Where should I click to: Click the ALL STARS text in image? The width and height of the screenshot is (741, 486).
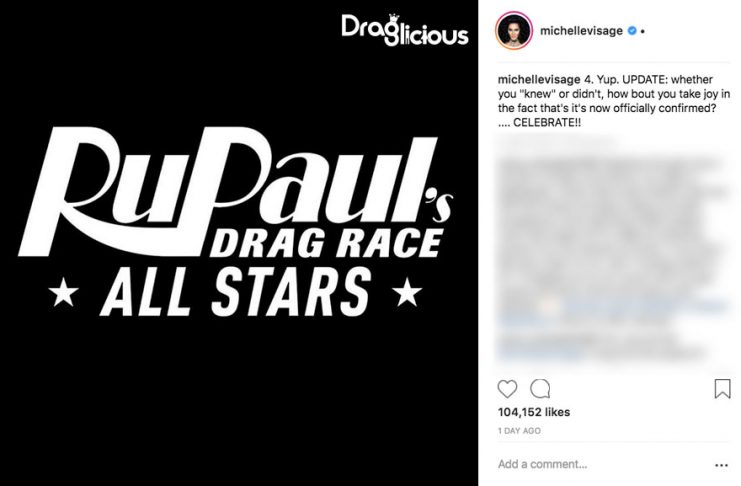coord(235,292)
